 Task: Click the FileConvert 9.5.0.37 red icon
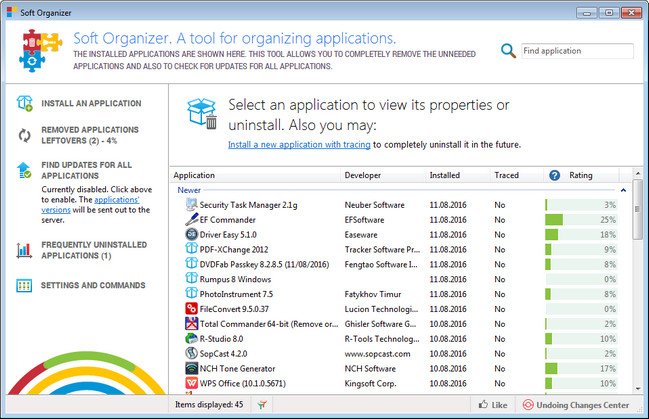point(191,308)
